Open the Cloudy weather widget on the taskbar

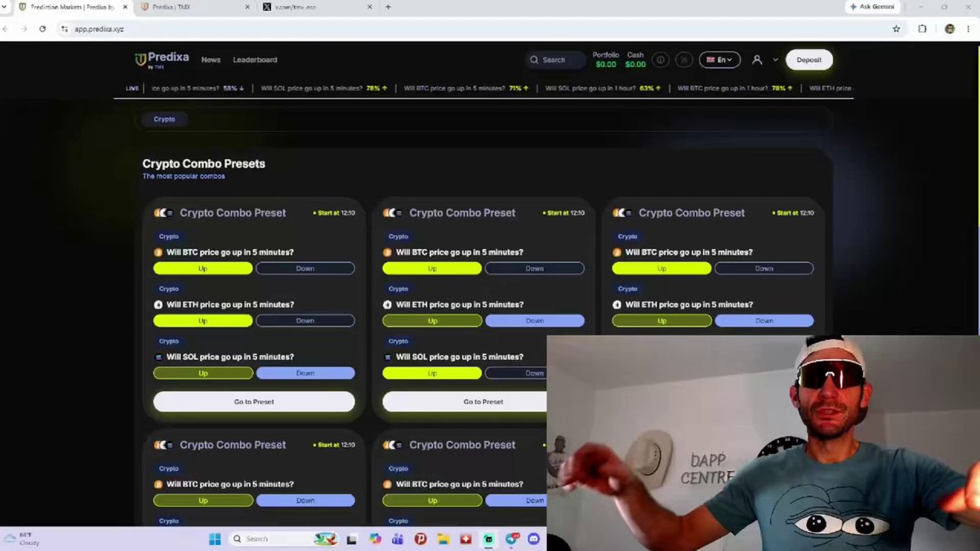22,539
